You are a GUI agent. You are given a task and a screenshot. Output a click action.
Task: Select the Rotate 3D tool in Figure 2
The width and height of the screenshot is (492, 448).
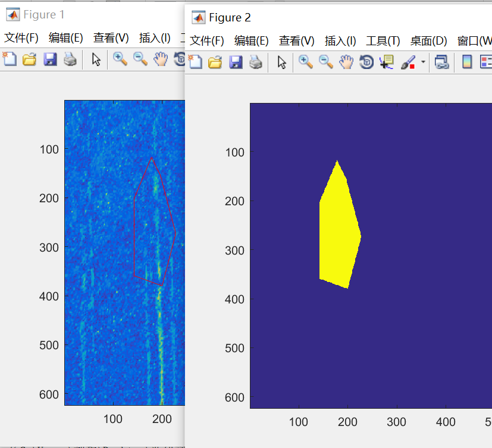[366, 62]
